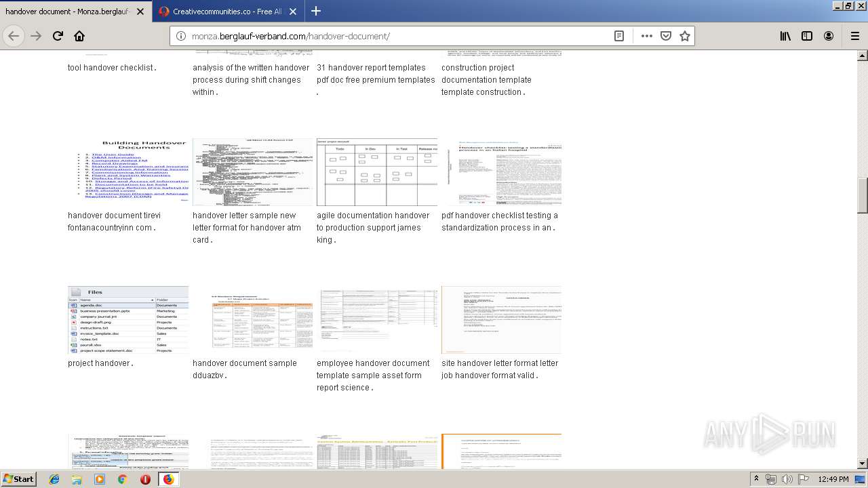This screenshot has height=488, width=868.
Task: Launch Internet Explorer from taskbar
Action: [54, 479]
